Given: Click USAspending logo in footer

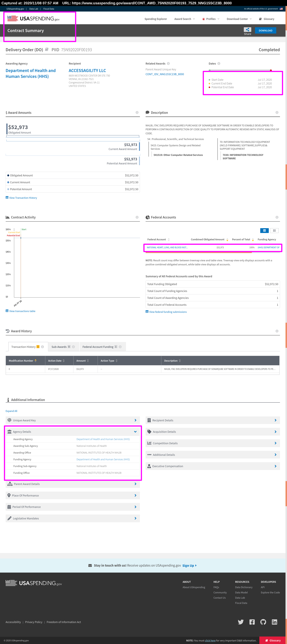Looking at the screenshot, I should coord(34,583).
